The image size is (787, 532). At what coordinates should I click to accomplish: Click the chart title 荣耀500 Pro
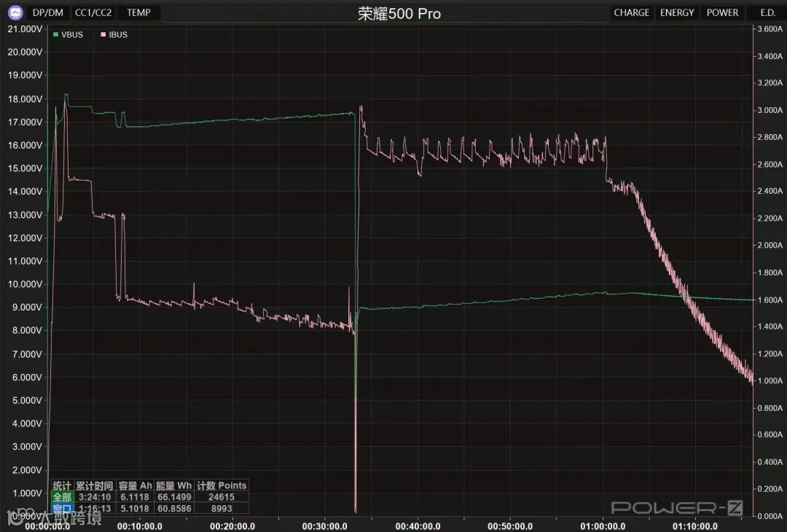(399, 14)
